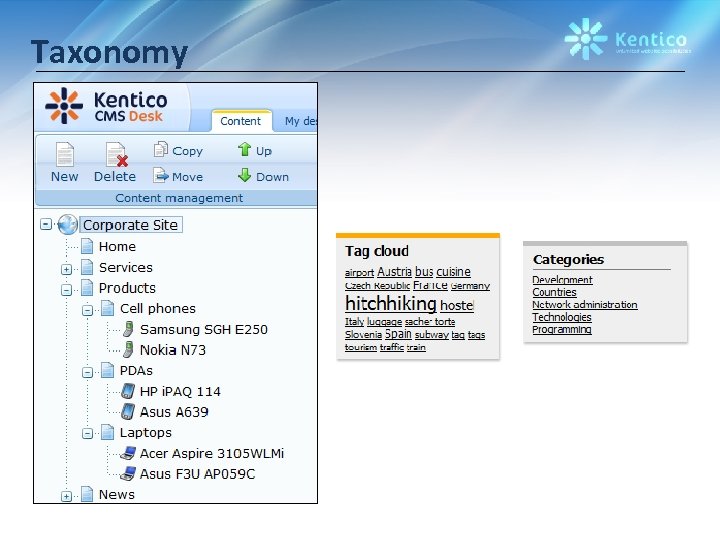Open the Programming category link
720x540 pixels.
click(562, 329)
